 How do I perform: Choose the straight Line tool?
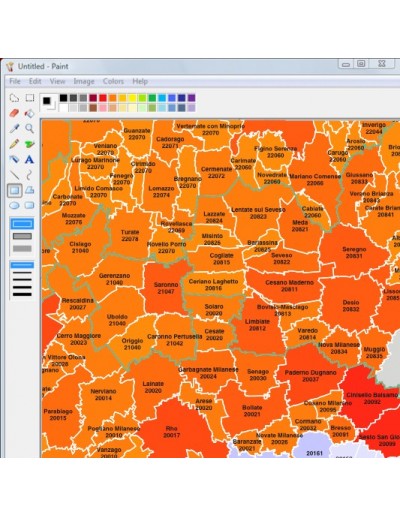(x=14, y=175)
